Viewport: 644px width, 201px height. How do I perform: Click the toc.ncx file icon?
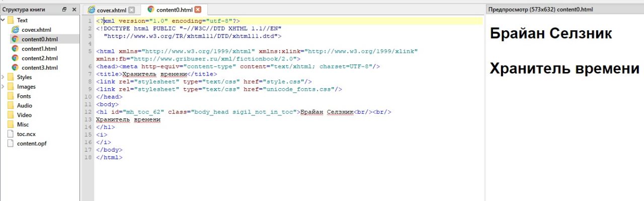[11, 134]
